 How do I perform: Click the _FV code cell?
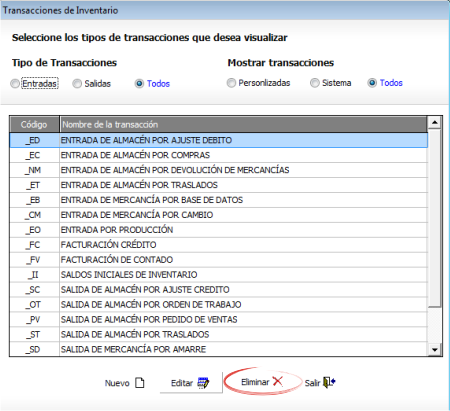point(34,260)
